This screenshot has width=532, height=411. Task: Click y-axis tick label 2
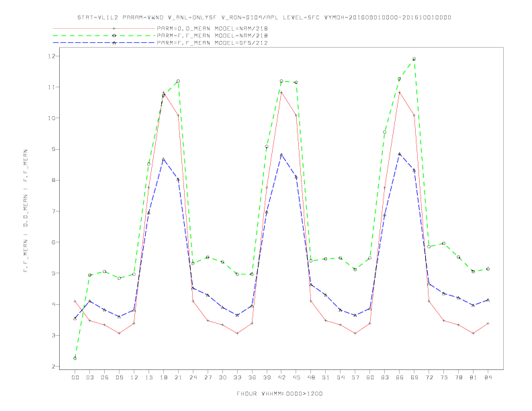tap(53, 366)
